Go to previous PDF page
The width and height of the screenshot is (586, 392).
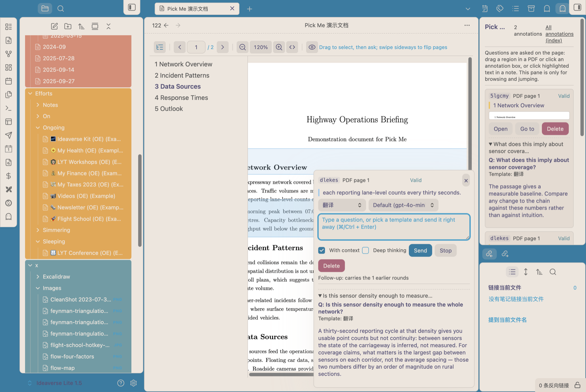pyautogui.click(x=179, y=47)
